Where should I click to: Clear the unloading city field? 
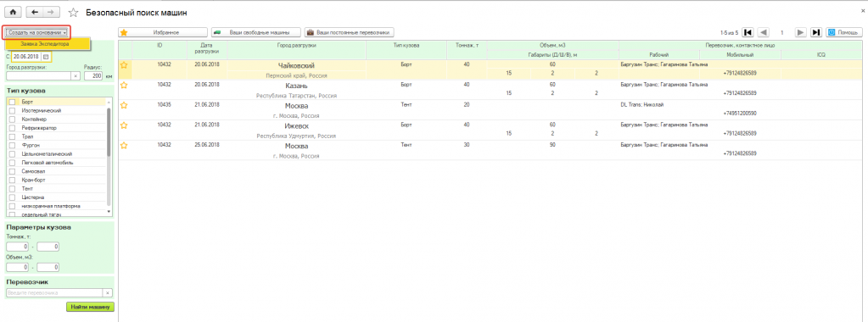[x=76, y=75]
